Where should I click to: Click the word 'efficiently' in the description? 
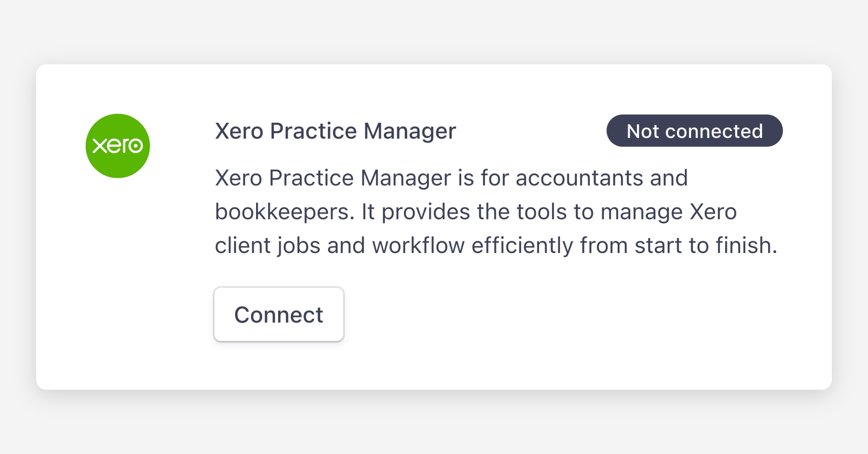pyautogui.click(x=522, y=245)
